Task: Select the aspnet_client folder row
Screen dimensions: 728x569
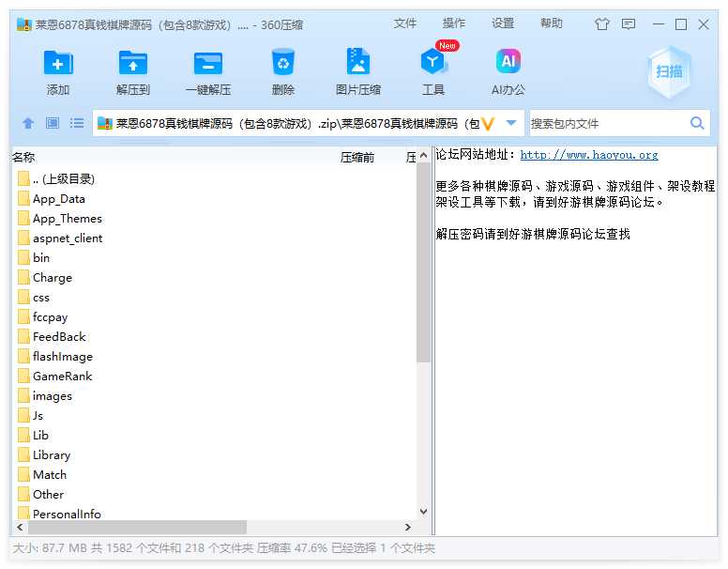Action: [216, 238]
